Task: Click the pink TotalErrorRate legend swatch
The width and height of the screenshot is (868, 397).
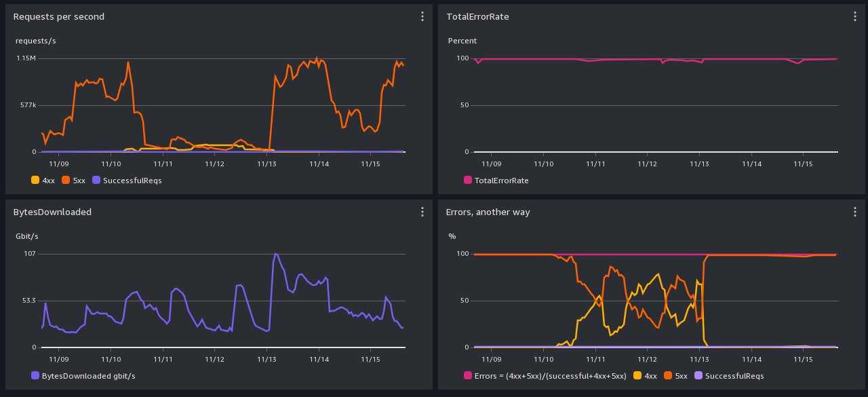Action: pyautogui.click(x=468, y=181)
